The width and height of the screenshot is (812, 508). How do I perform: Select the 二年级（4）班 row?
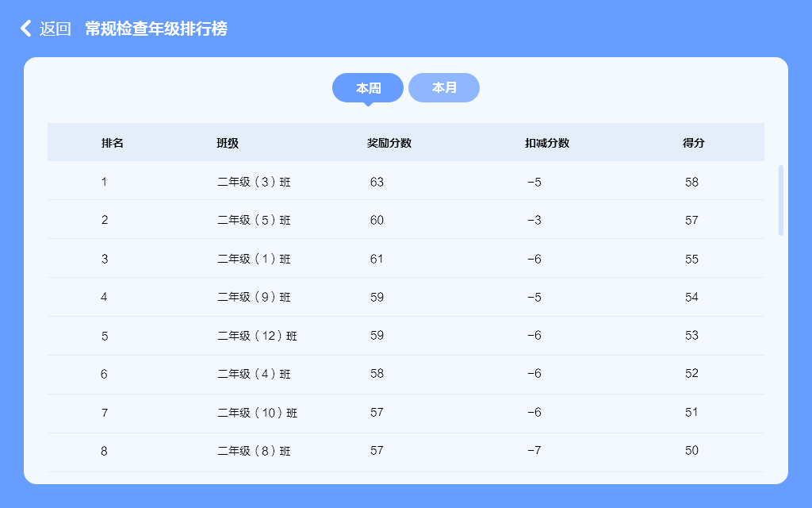tap(254, 374)
